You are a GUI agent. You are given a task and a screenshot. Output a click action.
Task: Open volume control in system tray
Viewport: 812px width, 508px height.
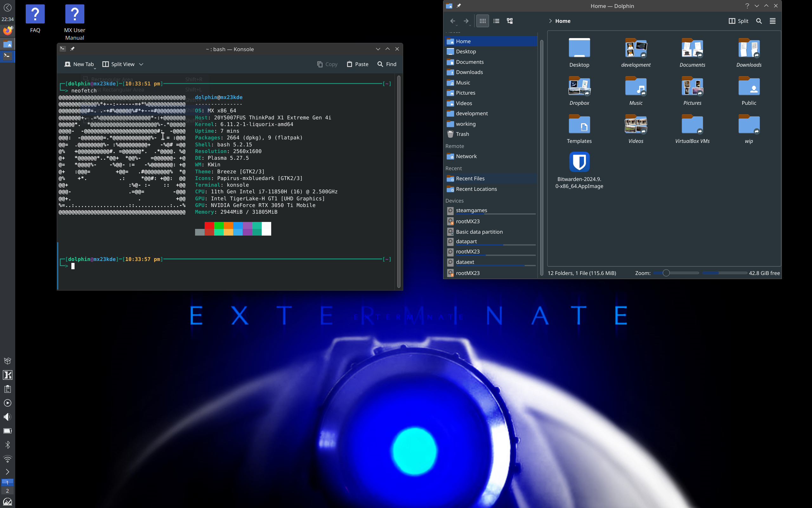coord(7,417)
